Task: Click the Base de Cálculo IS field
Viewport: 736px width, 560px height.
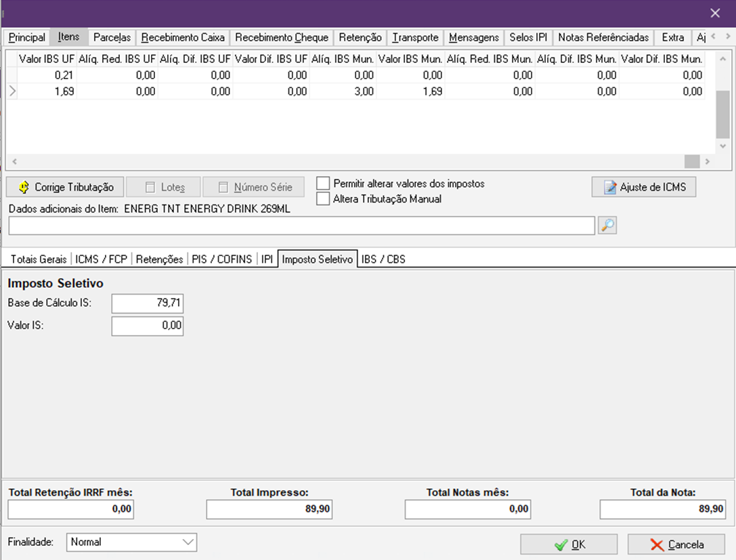Action: (x=148, y=303)
